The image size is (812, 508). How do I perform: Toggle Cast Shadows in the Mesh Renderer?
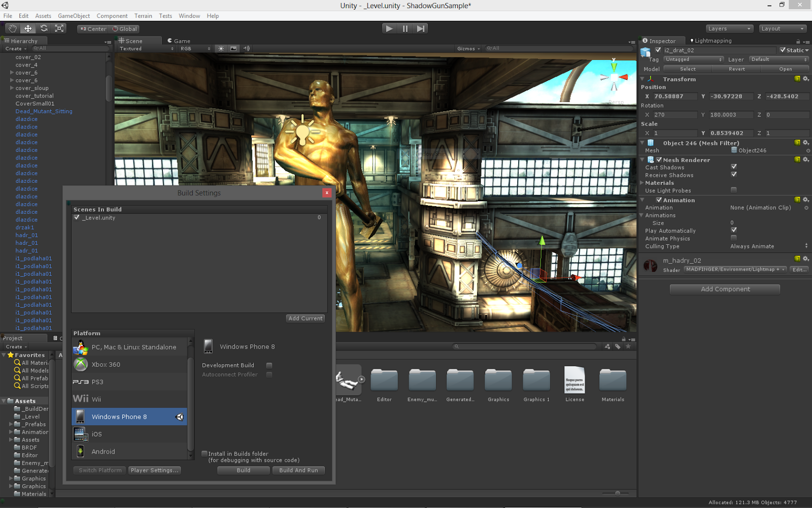pos(734,167)
